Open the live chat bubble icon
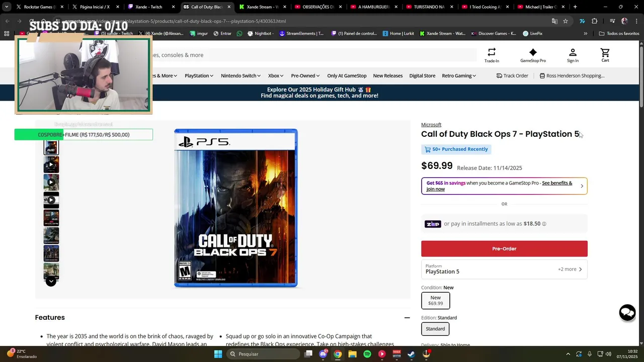This screenshot has width=644, height=362. 627,313
